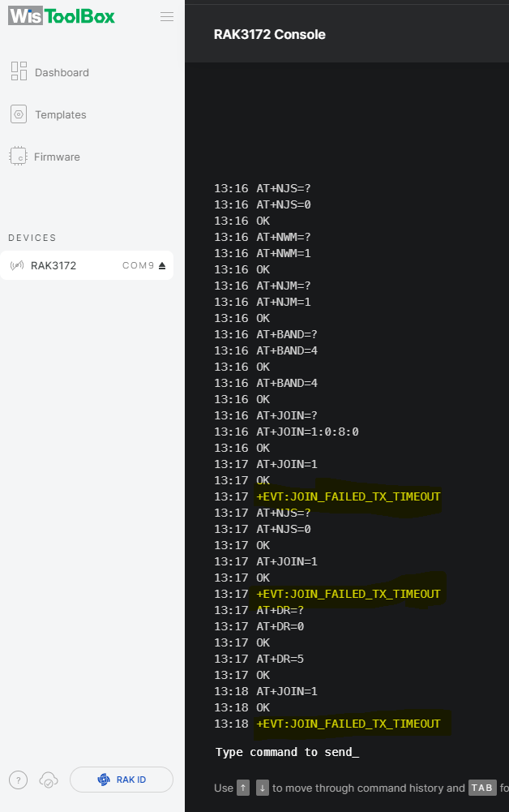
Task: Eject the RAK3172 device on COM9
Action: tap(162, 265)
